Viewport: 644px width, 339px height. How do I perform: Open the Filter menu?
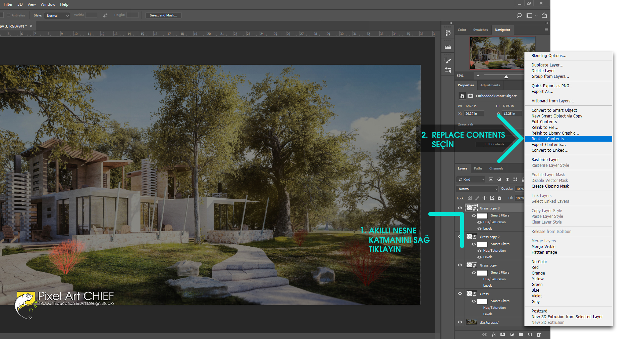point(8,4)
